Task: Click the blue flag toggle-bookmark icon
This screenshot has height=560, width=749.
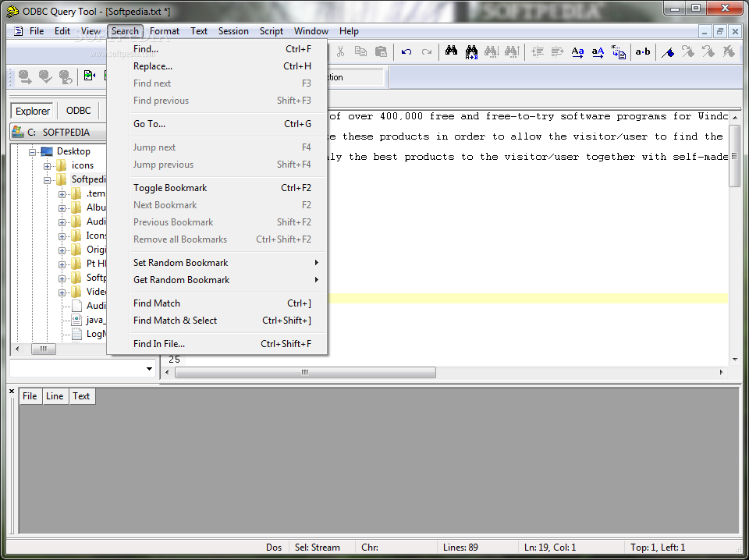Action: [x=668, y=52]
